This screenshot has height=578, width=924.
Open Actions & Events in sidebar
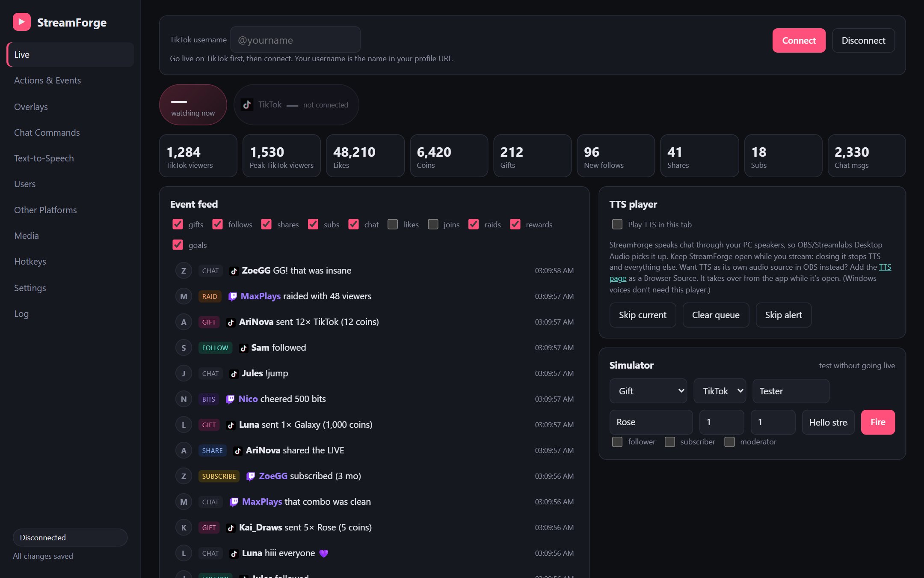(71, 80)
